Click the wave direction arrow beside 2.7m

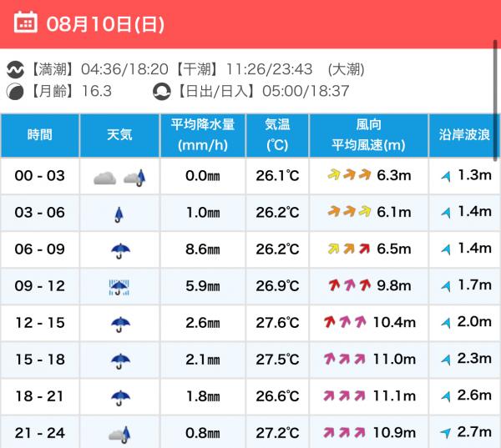[x=445, y=433]
